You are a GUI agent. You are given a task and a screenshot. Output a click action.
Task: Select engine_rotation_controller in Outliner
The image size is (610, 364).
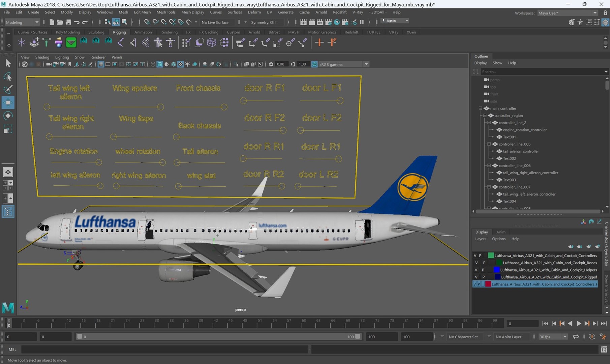pos(524,130)
